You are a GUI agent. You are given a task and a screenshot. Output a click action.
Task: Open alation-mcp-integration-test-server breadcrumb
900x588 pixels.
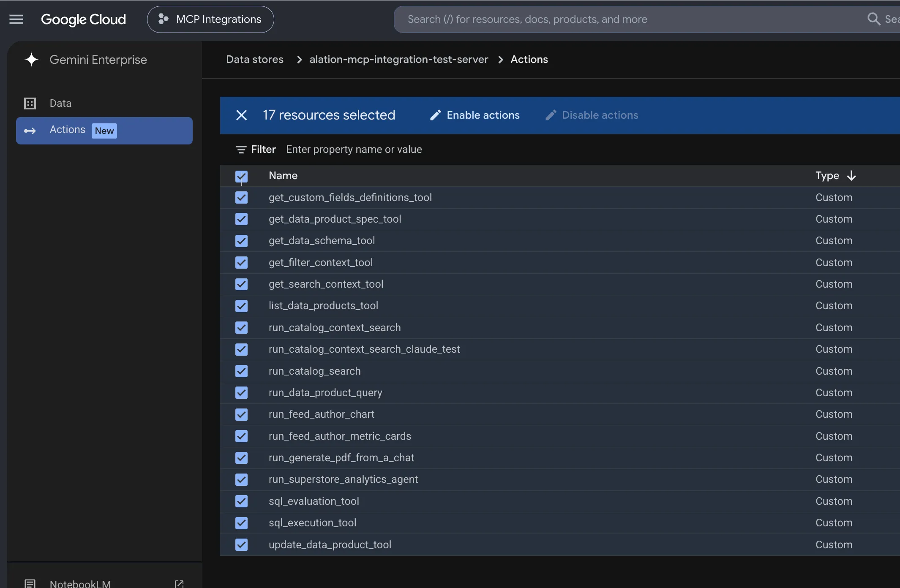click(399, 60)
